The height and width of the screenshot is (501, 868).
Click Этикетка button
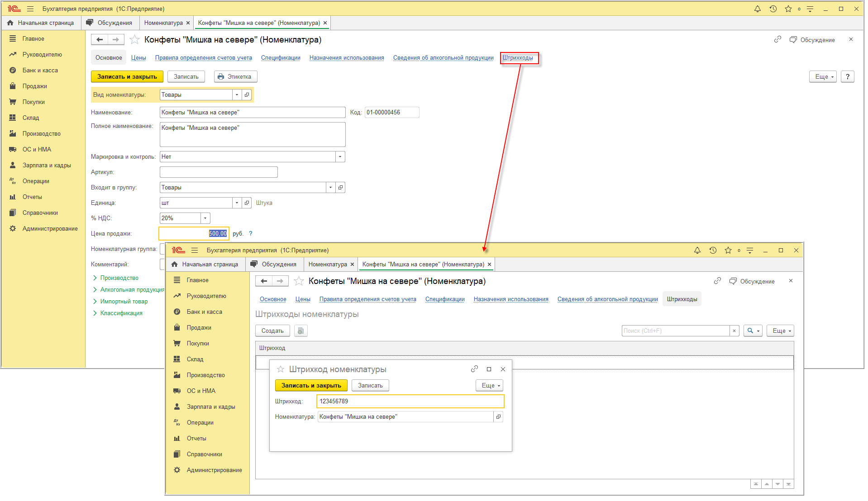point(235,76)
